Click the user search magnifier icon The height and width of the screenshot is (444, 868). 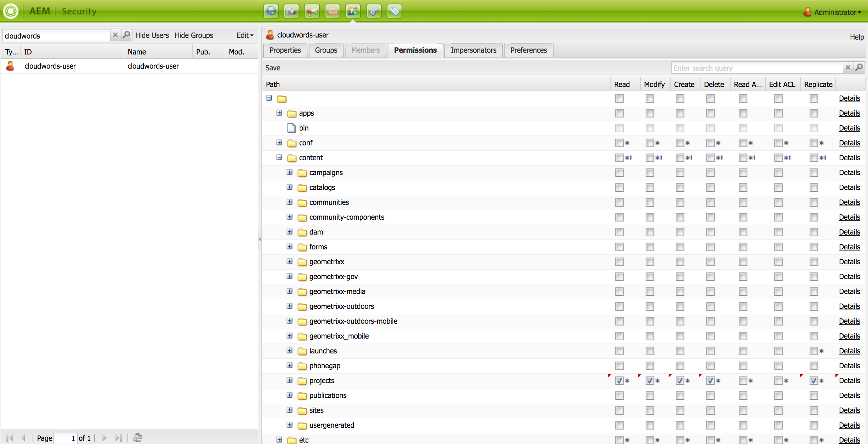[x=126, y=35]
